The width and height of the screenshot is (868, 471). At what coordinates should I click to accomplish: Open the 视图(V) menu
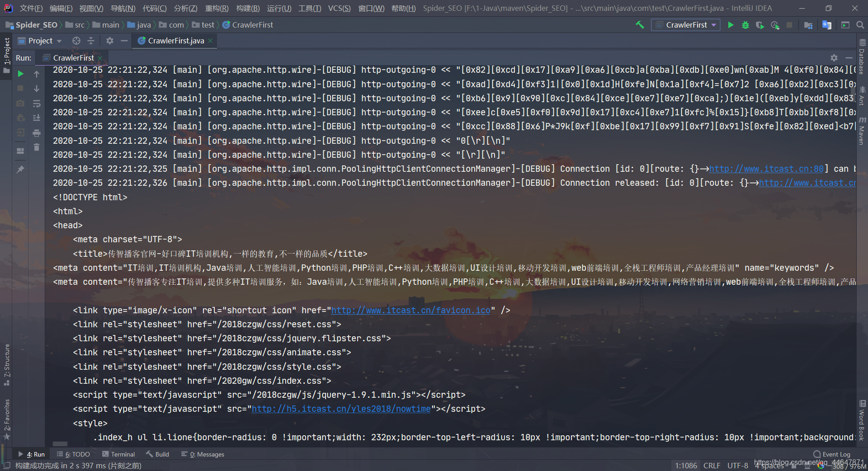click(91, 8)
